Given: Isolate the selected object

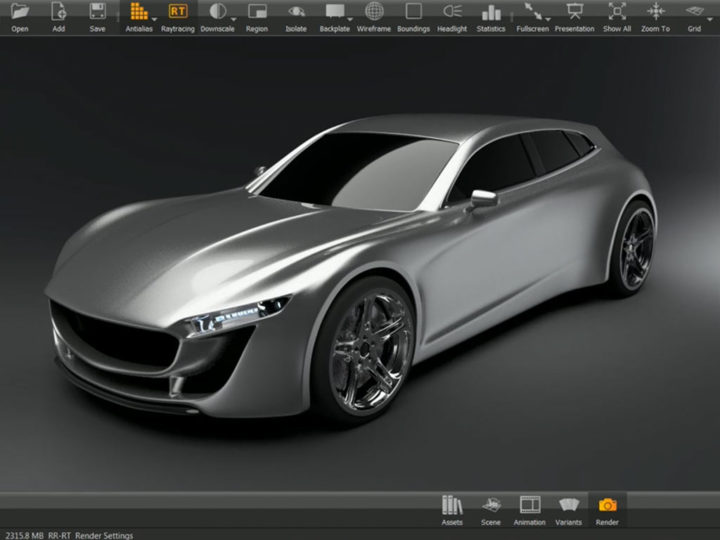Looking at the screenshot, I should [296, 17].
